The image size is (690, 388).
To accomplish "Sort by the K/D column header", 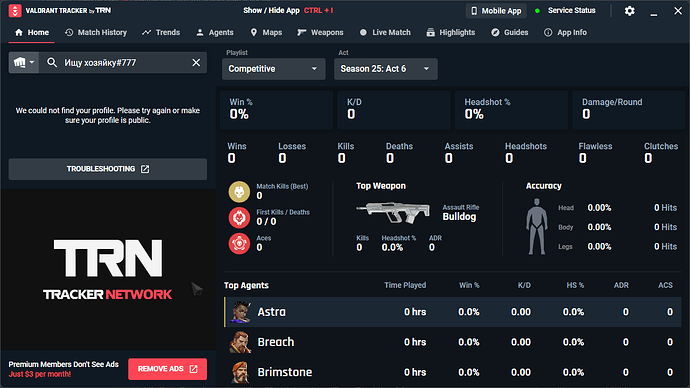I will pyautogui.click(x=524, y=285).
